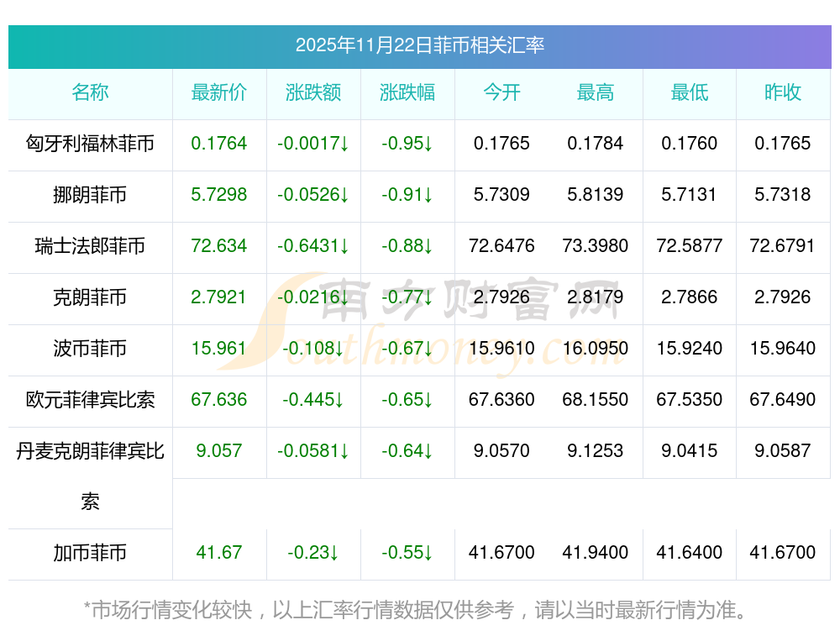The image size is (840, 636).
Task: Select the 名称 column header
Action: [90, 92]
